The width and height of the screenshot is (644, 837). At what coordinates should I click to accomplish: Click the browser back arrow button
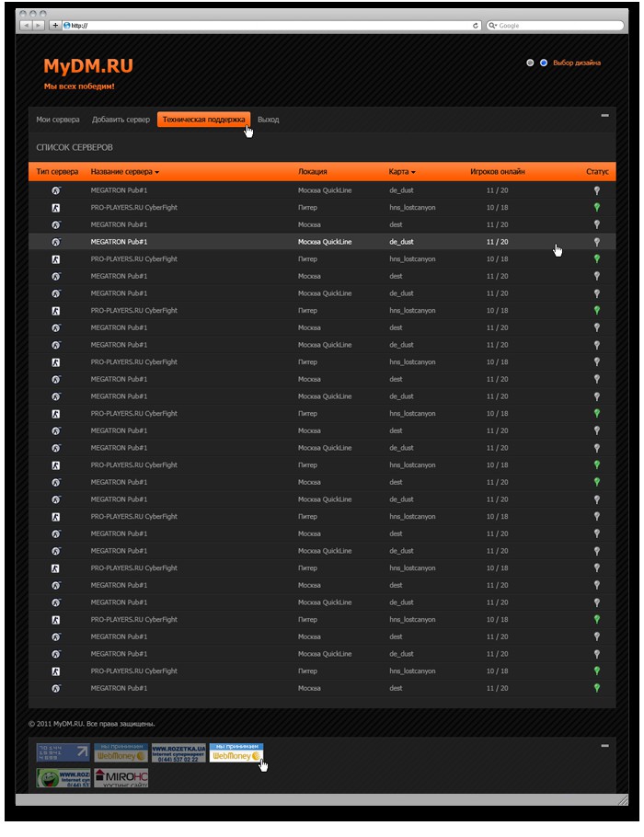point(25,26)
